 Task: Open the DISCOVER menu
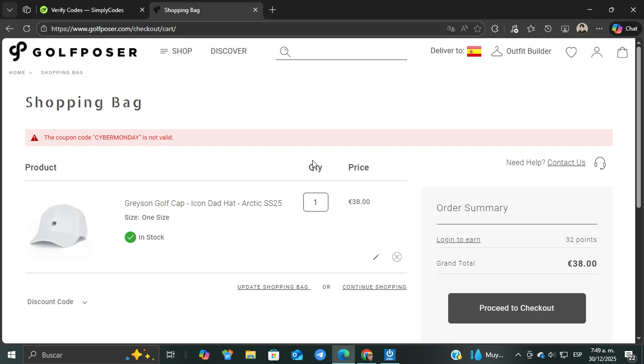click(228, 51)
